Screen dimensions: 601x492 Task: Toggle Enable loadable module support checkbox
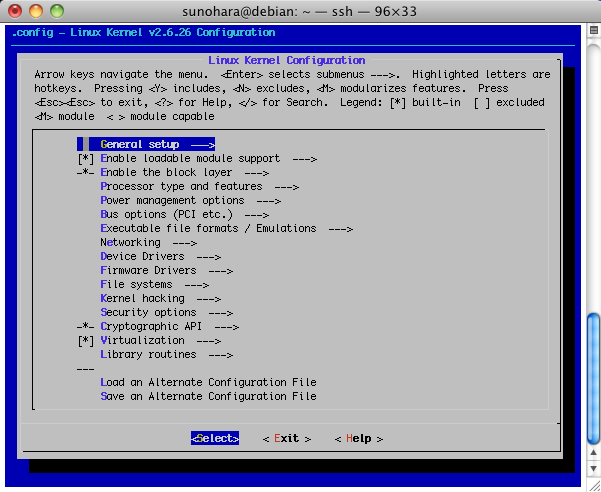tap(85, 159)
